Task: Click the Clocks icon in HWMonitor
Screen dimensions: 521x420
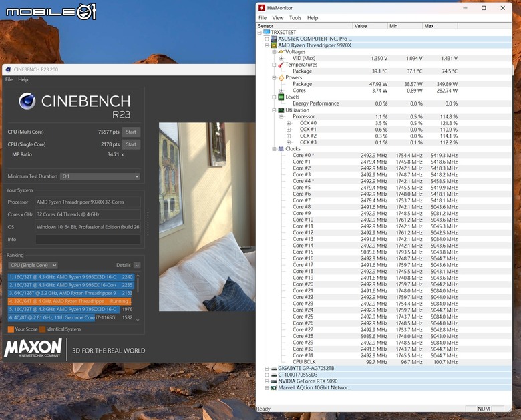Action: coord(281,149)
